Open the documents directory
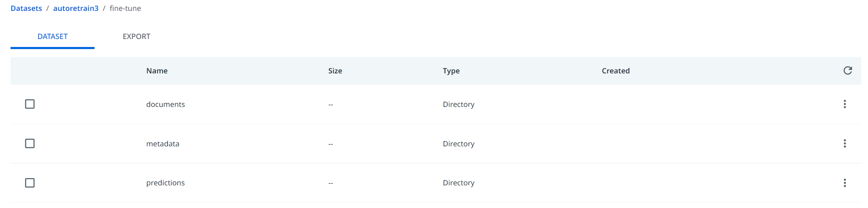Image resolution: width=868 pixels, height=208 pixels. (165, 104)
